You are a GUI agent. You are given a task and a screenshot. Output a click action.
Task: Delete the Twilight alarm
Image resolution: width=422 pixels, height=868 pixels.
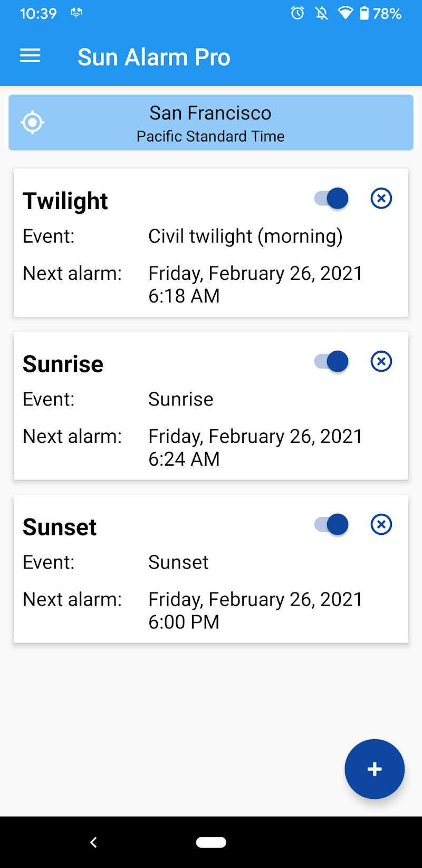click(381, 199)
